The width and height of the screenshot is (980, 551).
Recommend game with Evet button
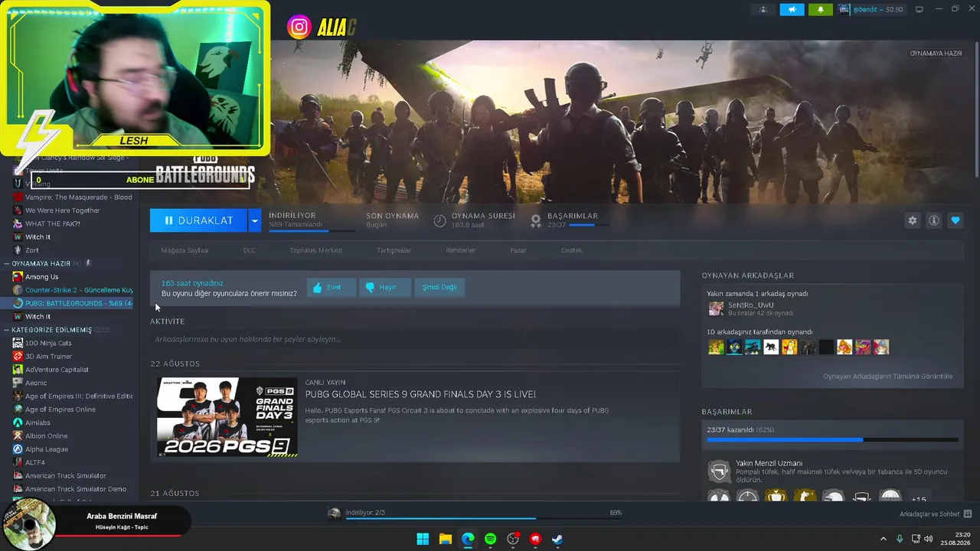[332, 287]
